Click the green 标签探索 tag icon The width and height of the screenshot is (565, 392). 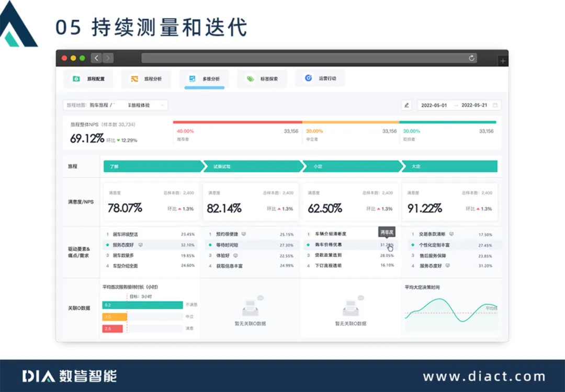pos(250,79)
